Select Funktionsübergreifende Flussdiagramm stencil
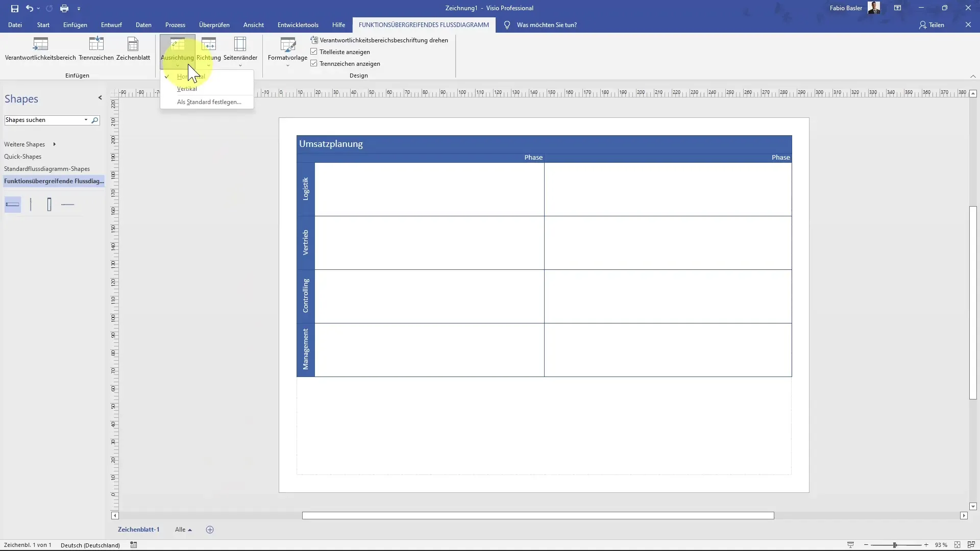Image resolution: width=980 pixels, height=551 pixels. pyautogui.click(x=54, y=181)
